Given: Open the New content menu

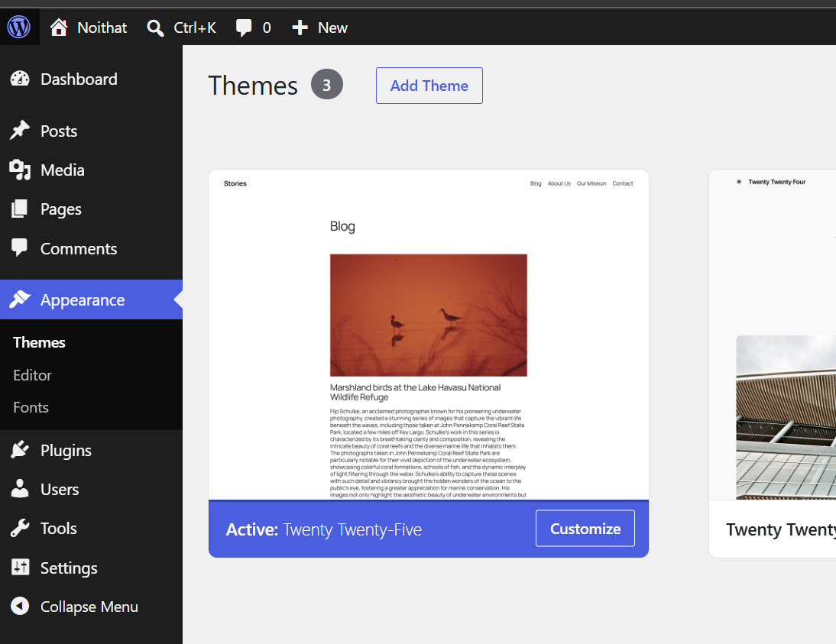Looking at the screenshot, I should coord(320,28).
